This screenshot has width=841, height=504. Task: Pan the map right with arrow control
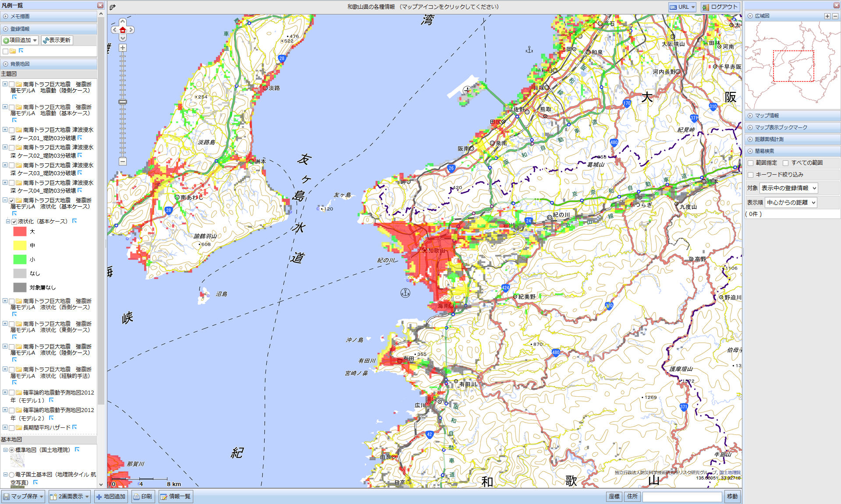(x=131, y=30)
